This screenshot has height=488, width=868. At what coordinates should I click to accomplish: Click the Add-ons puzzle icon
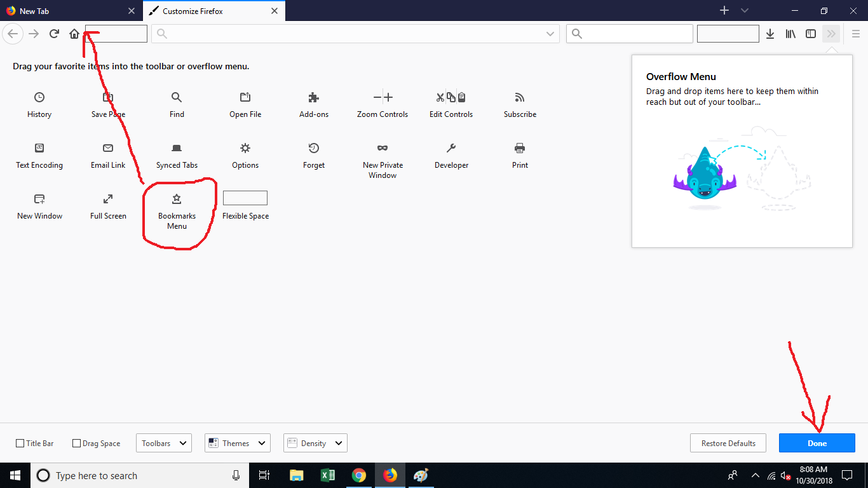coord(314,97)
